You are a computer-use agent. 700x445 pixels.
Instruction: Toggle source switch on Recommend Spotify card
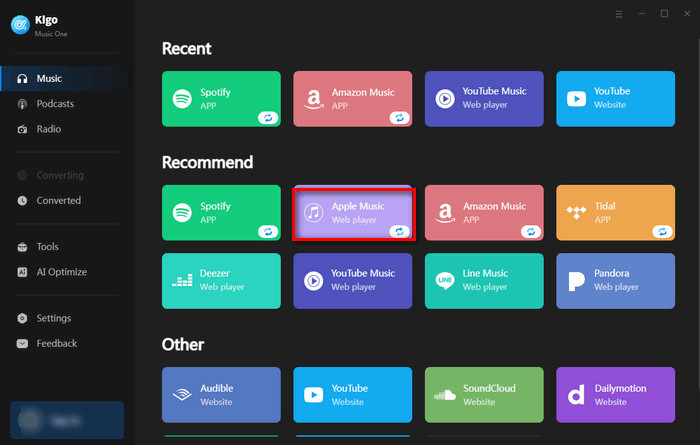point(268,232)
